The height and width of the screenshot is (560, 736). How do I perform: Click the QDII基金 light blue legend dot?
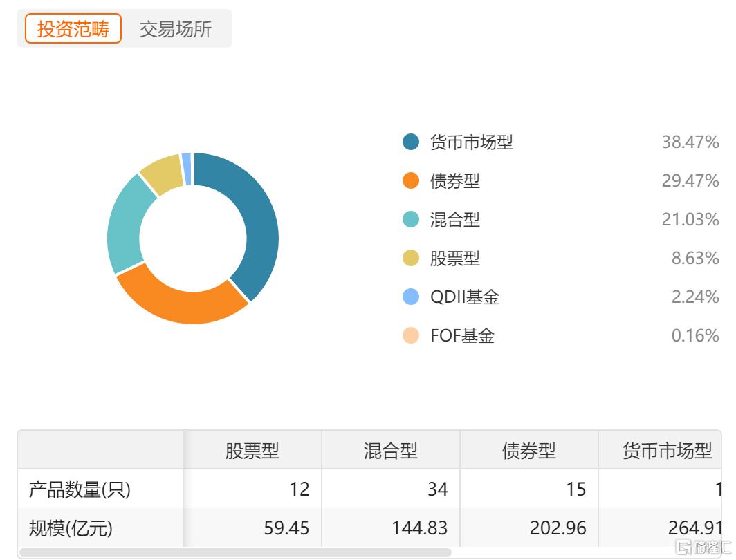click(411, 297)
